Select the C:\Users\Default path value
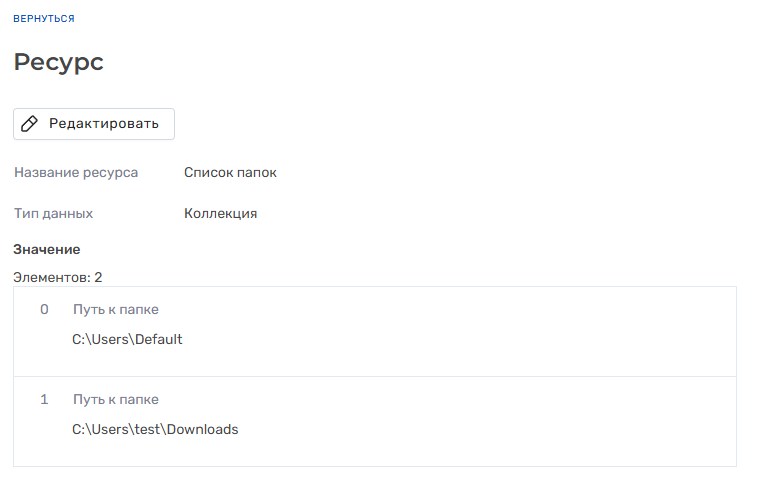771x499 pixels. click(x=127, y=340)
